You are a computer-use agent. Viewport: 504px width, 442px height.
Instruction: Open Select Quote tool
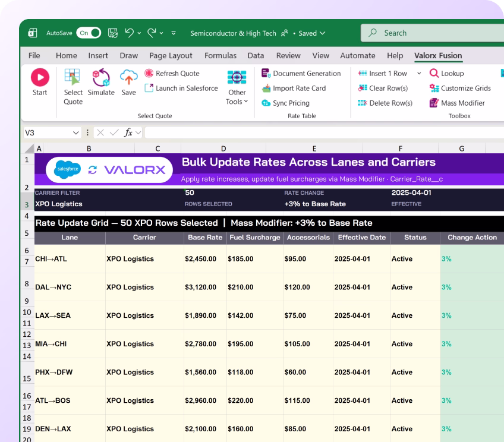point(73,87)
